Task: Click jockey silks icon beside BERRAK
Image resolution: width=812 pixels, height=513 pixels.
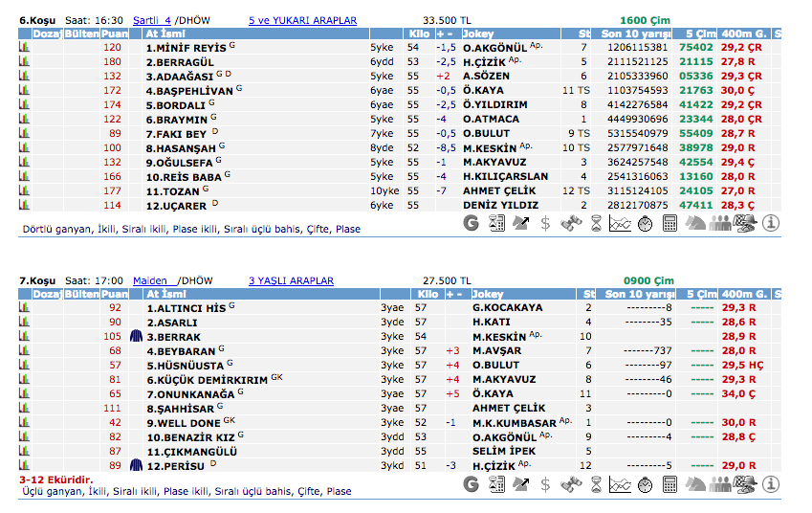Action: point(135,337)
